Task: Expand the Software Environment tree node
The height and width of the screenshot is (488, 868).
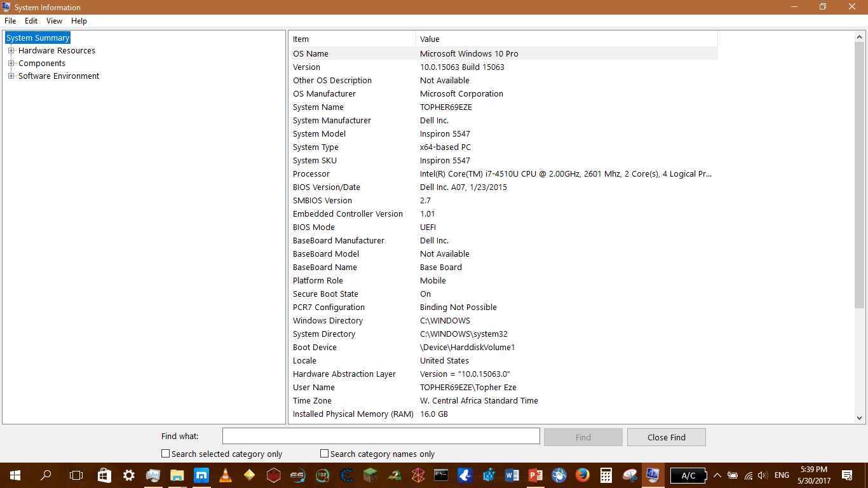Action: pos(11,76)
